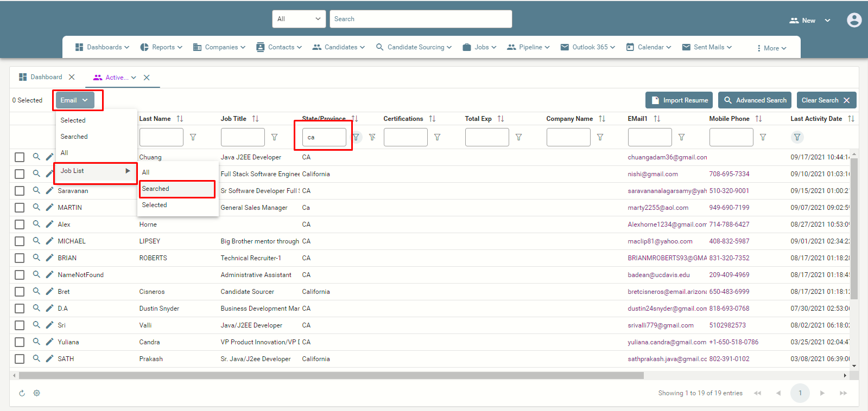The height and width of the screenshot is (411, 868).
Task: Check the checkbox for Saravanan's row
Action: [20, 191]
